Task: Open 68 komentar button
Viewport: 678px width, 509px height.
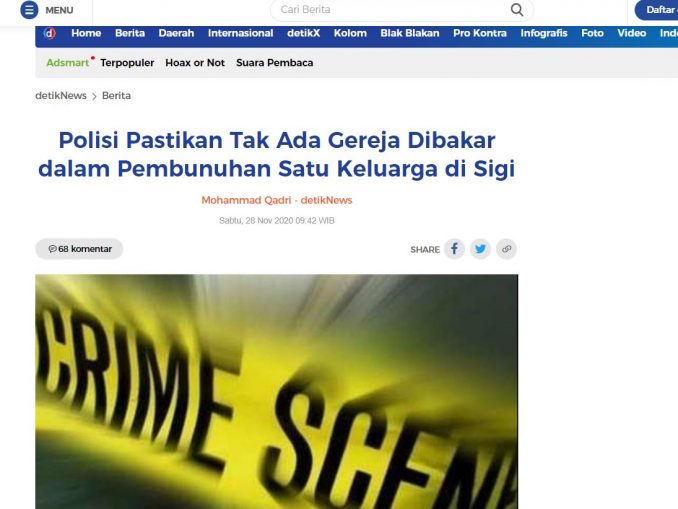Action: click(79, 249)
